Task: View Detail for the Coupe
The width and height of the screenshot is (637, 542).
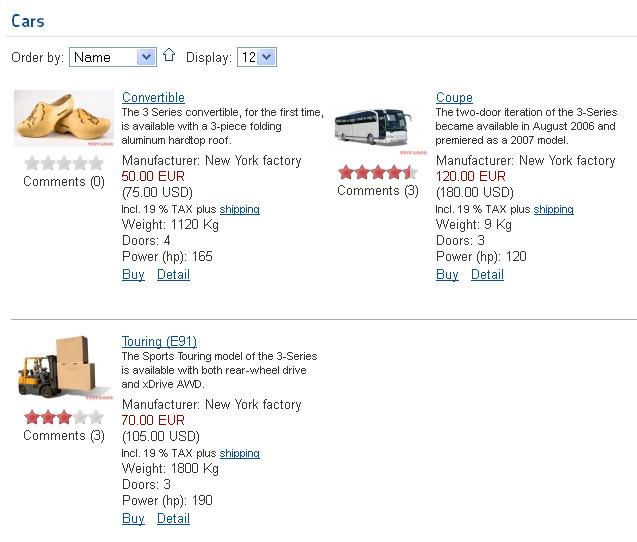Action: coord(487,274)
